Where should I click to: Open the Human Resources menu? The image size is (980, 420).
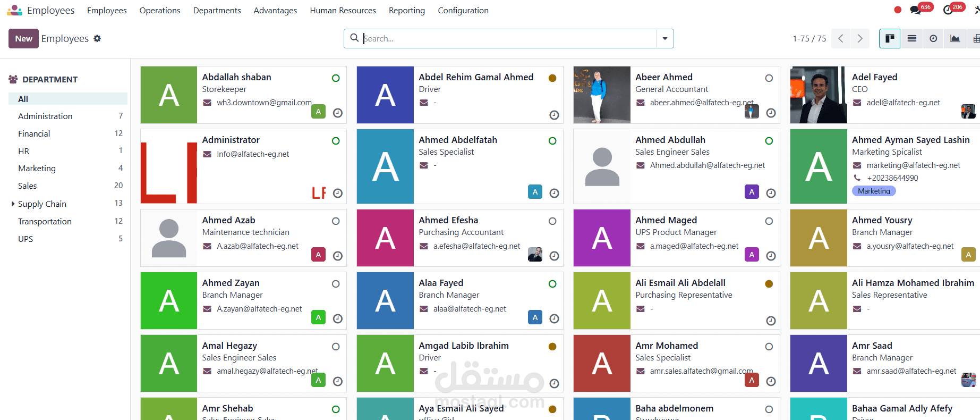(343, 10)
